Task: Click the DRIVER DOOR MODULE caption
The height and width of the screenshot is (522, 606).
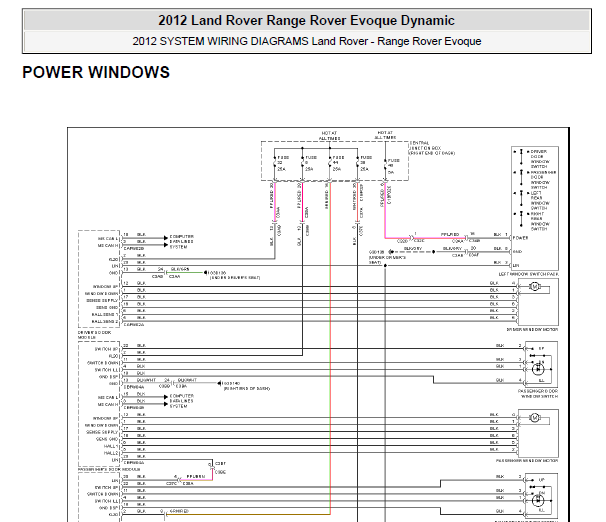Action: click(95, 335)
